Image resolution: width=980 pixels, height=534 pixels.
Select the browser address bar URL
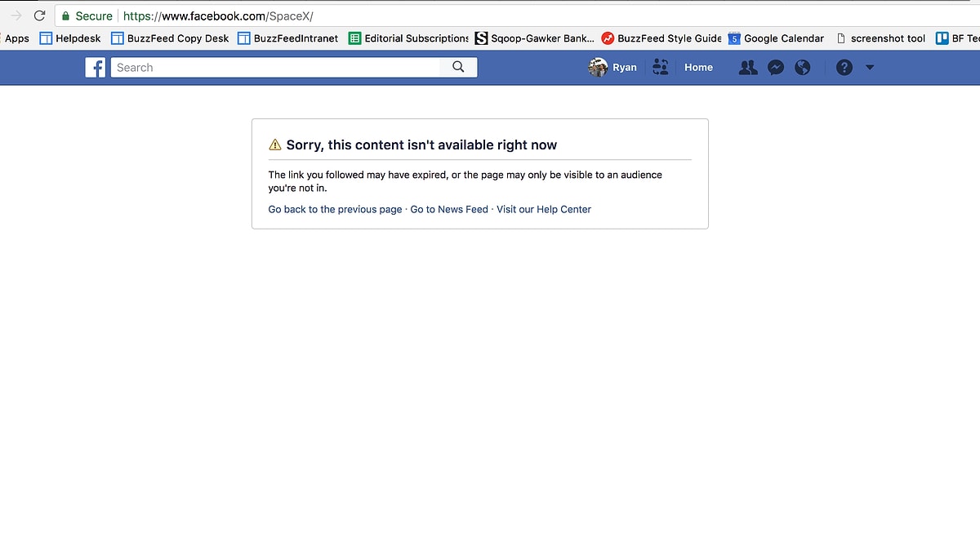coord(218,16)
